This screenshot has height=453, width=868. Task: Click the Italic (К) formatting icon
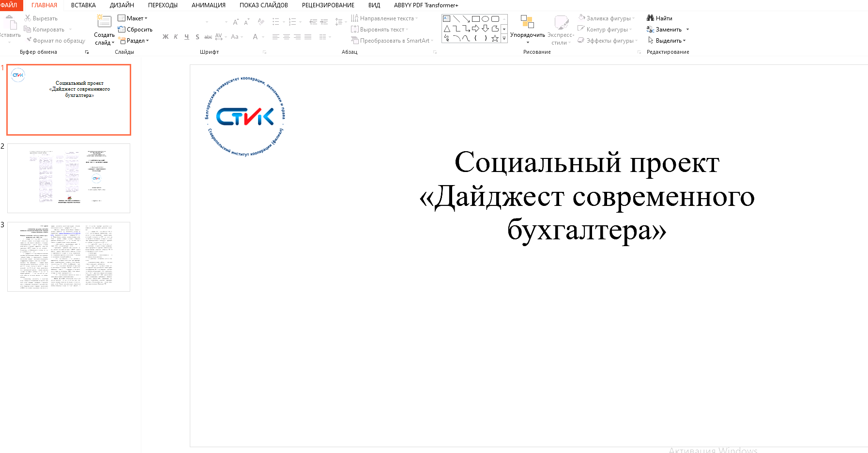pos(176,37)
